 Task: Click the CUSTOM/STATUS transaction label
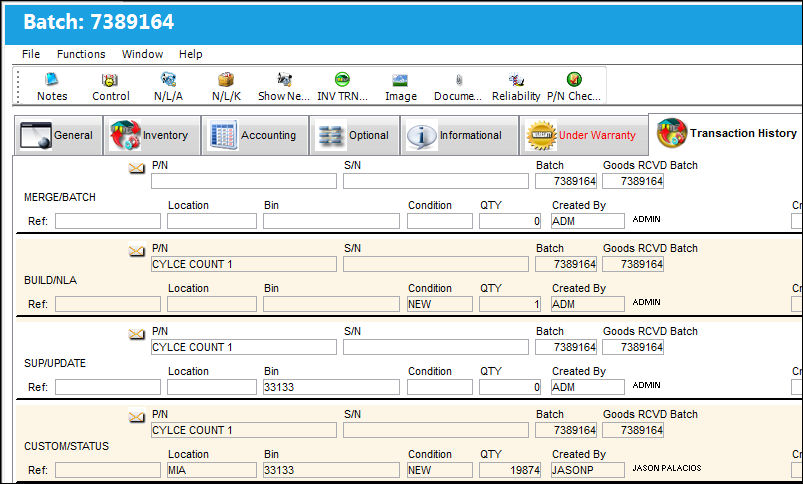pyautogui.click(x=66, y=446)
